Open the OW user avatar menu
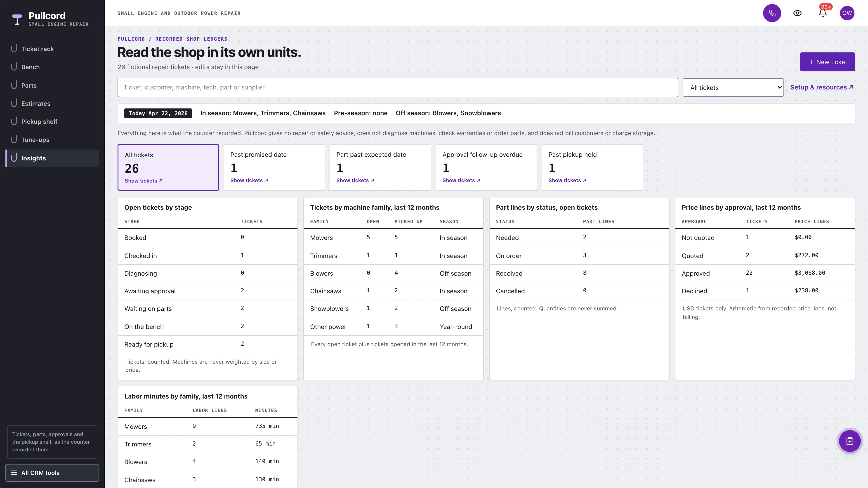The image size is (868, 488). 847,13
